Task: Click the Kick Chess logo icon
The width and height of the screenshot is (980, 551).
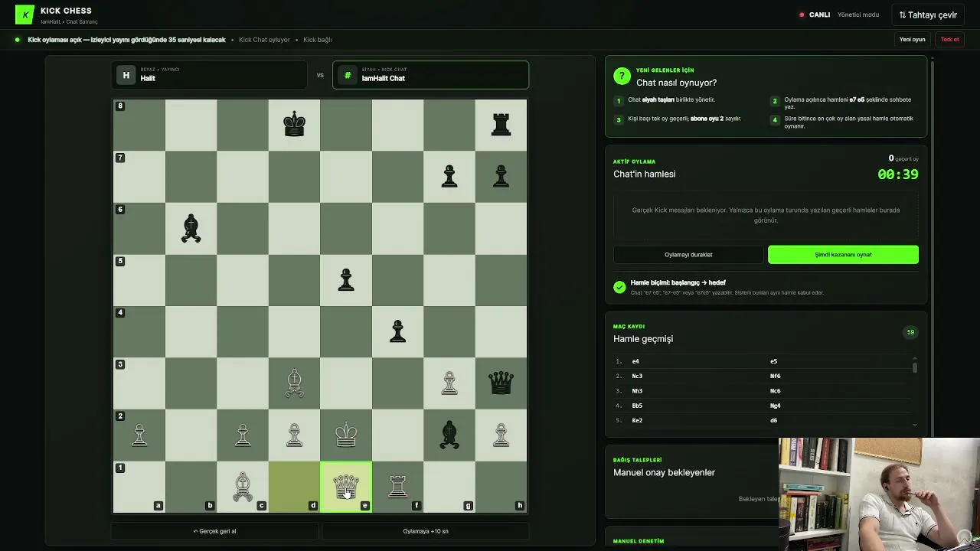Action: click(x=24, y=15)
